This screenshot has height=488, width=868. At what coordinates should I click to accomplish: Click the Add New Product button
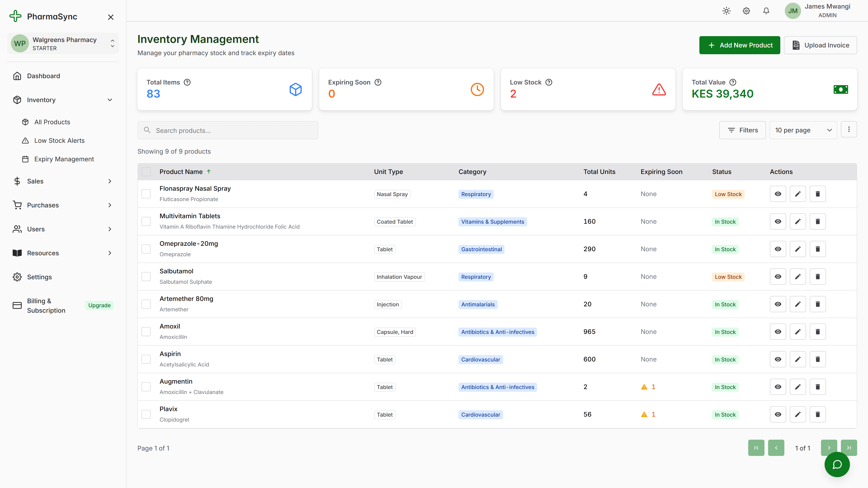[740, 45]
